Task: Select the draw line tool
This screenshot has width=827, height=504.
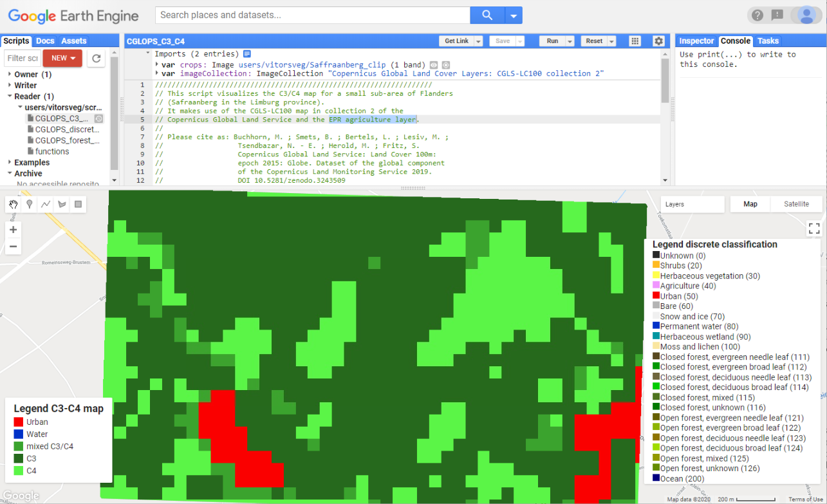Action: (46, 205)
